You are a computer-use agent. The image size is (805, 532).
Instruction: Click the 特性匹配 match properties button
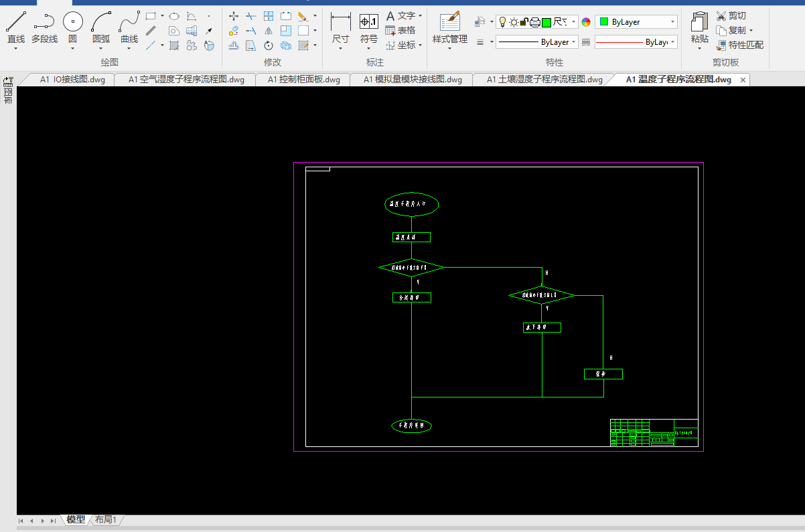pos(739,45)
